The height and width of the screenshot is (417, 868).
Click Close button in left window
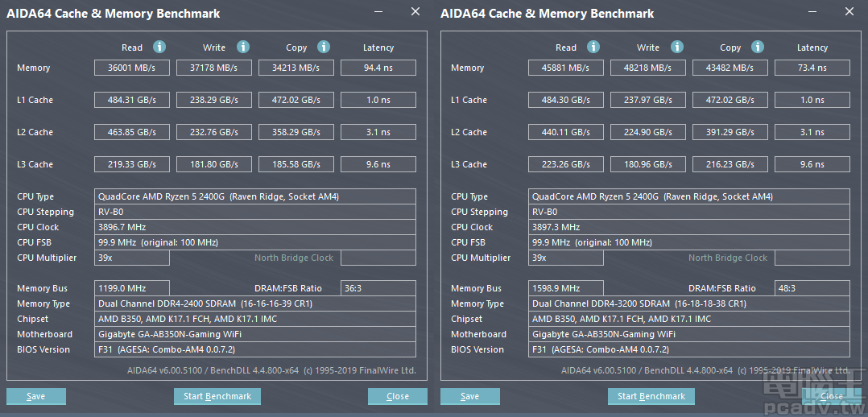point(398,396)
